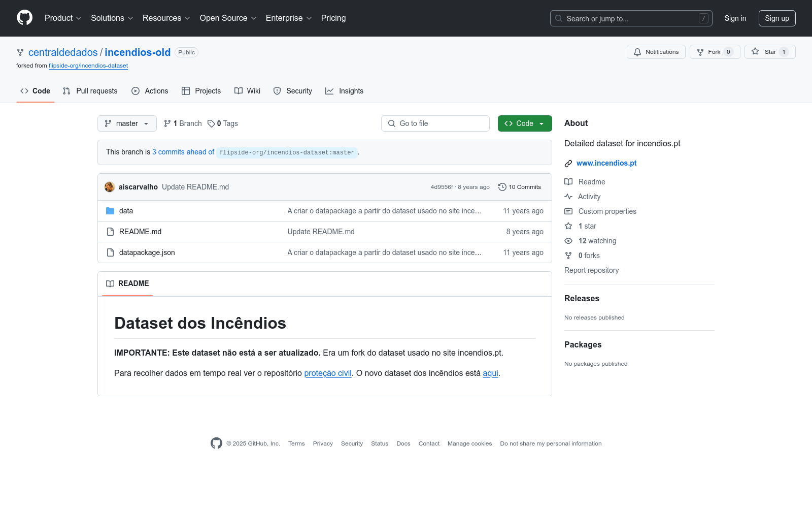Open the data folder

click(126, 211)
